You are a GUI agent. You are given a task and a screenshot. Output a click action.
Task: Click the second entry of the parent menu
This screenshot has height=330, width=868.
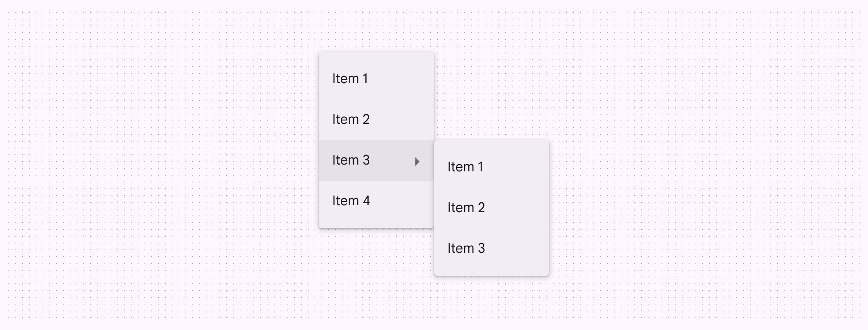click(376, 120)
